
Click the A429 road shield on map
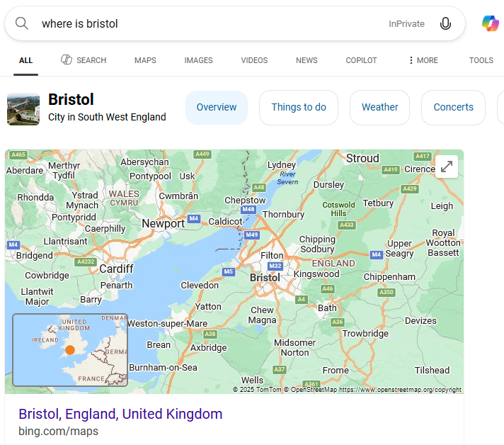click(410, 188)
